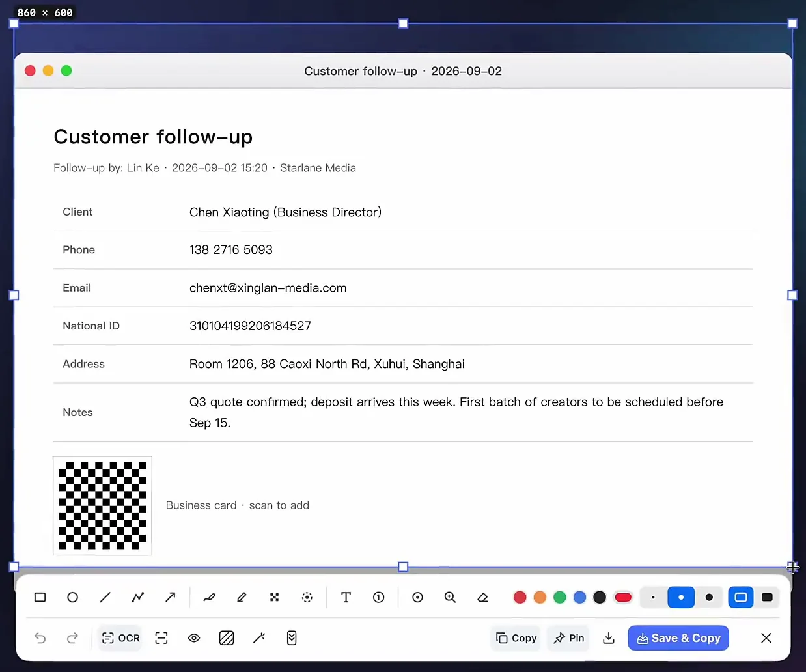Activate the text T tool
The width and height of the screenshot is (806, 672).
[346, 597]
